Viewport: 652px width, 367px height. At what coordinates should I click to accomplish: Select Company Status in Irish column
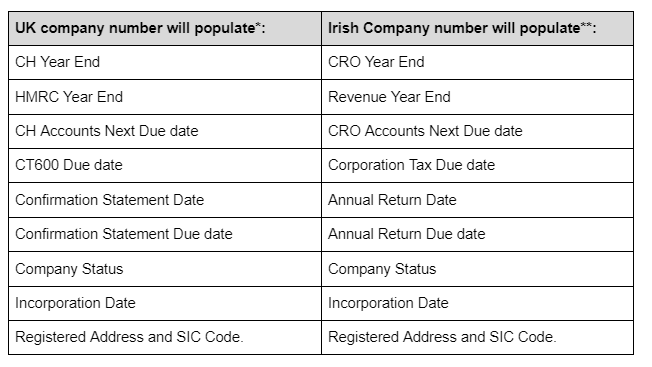477,269
